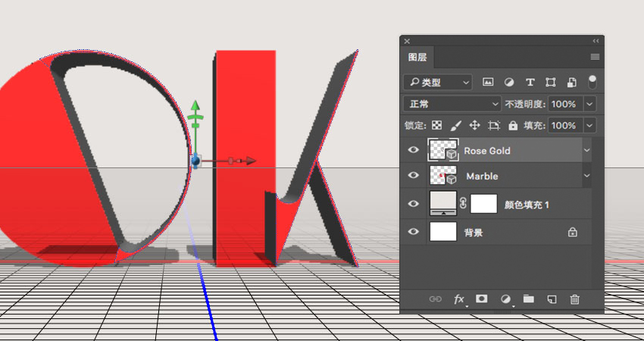Expand the Rose Gold layer effects
This screenshot has height=341, width=644.
(586, 151)
